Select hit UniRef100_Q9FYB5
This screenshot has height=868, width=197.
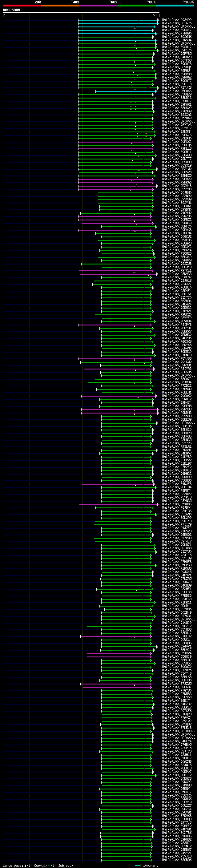[177, 54]
